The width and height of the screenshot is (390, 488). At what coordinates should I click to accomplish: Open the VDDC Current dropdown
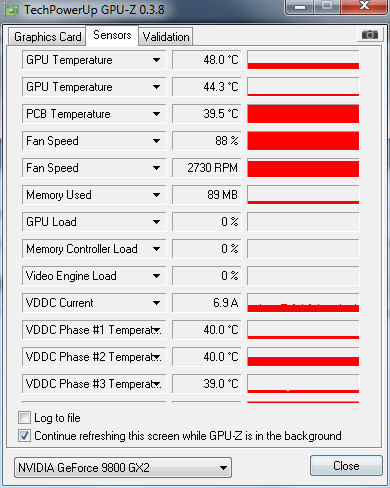(x=156, y=303)
